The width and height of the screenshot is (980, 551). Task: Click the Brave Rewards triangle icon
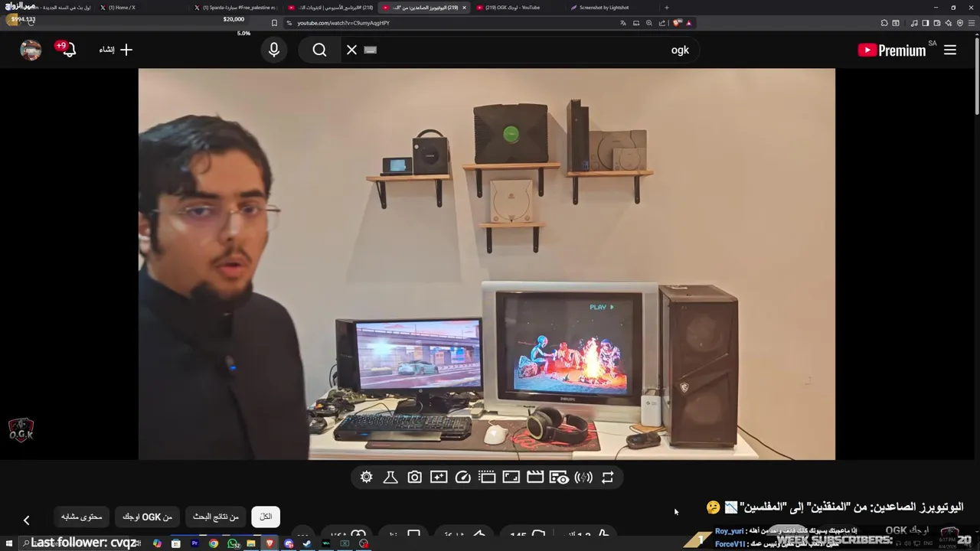coord(689,23)
